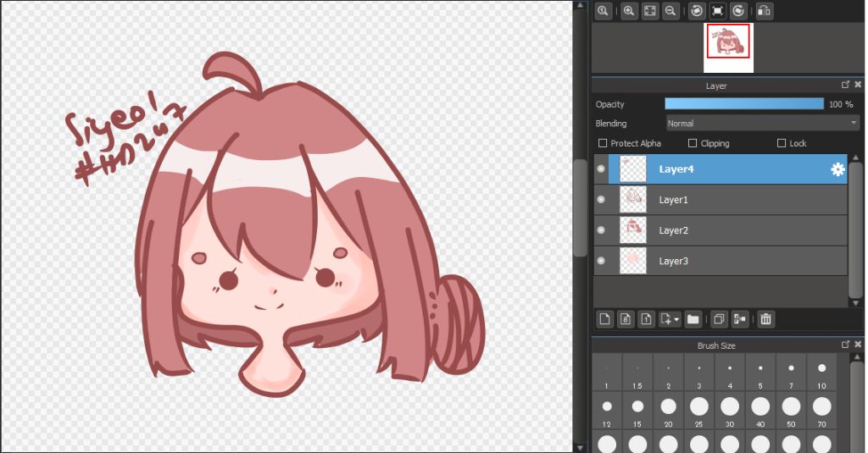Image resolution: width=868 pixels, height=453 pixels.
Task: Choose brush size 4
Action: (730, 373)
